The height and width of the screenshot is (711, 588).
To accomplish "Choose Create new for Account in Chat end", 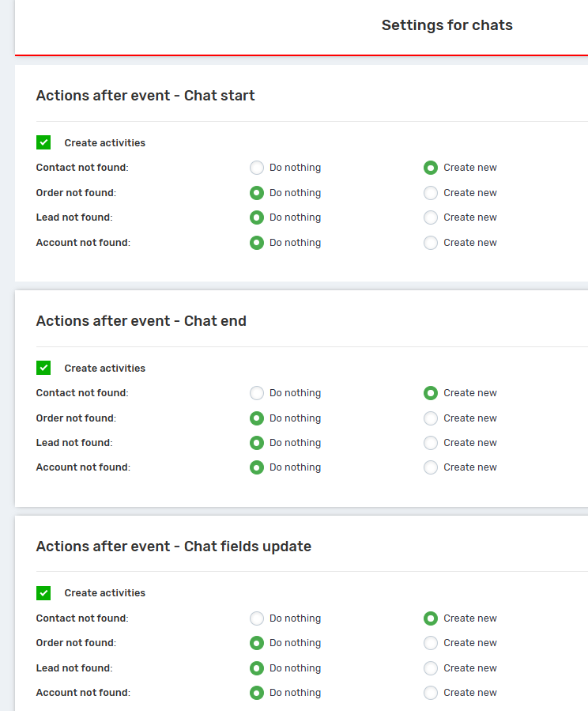I will click(x=431, y=467).
